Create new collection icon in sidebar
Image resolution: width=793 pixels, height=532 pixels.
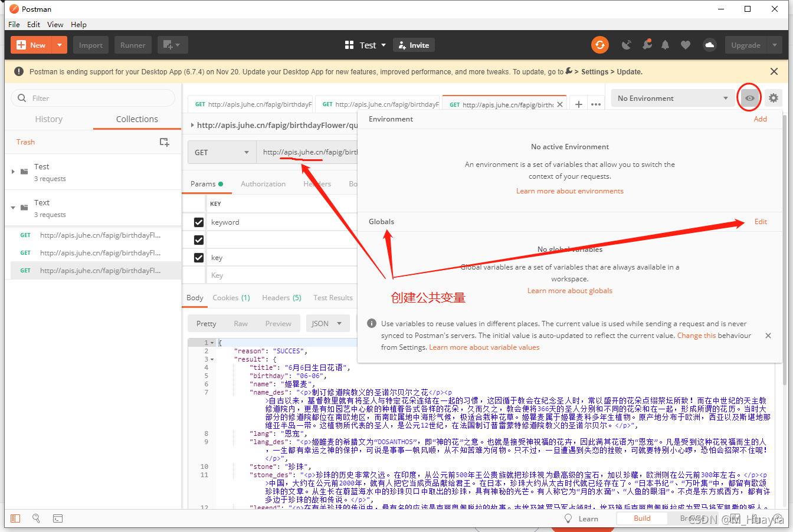tap(165, 142)
